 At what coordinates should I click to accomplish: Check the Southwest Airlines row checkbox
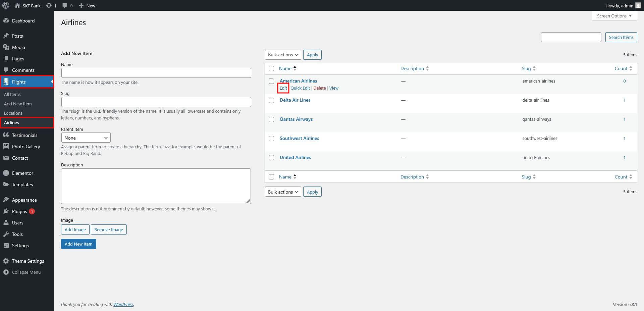(271, 139)
